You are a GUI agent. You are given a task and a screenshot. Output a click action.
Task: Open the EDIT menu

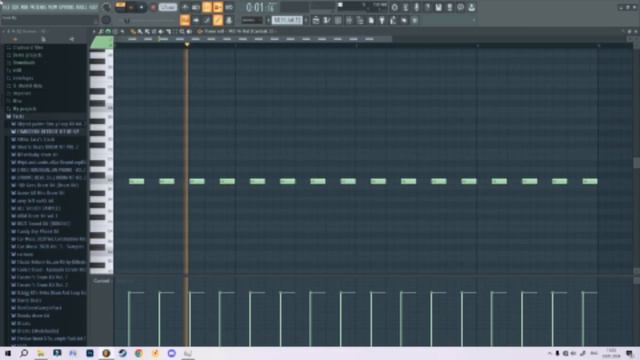(16, 7)
